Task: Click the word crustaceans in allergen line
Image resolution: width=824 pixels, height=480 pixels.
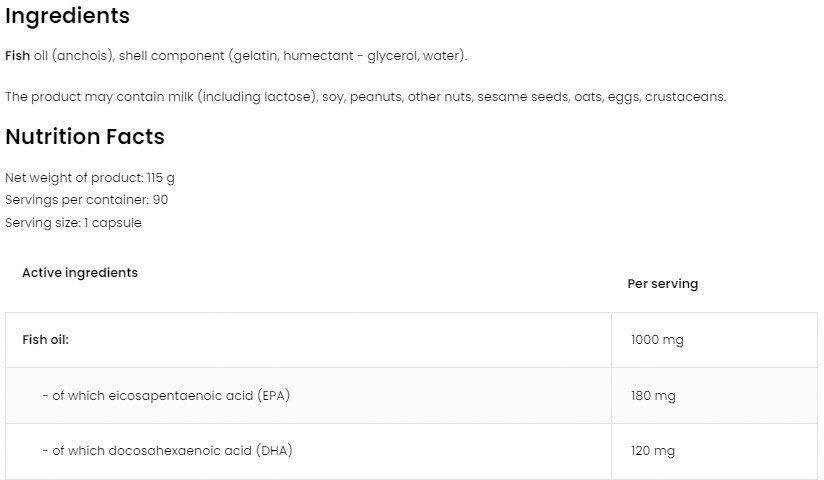Action: coord(684,96)
